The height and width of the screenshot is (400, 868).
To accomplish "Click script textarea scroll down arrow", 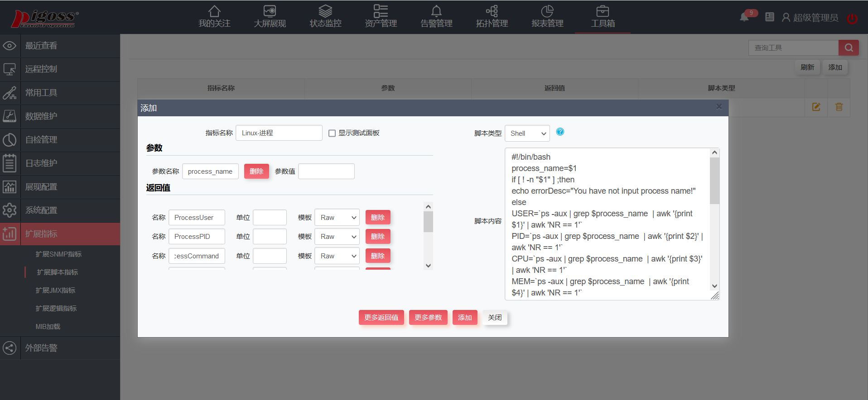I will click(x=714, y=286).
